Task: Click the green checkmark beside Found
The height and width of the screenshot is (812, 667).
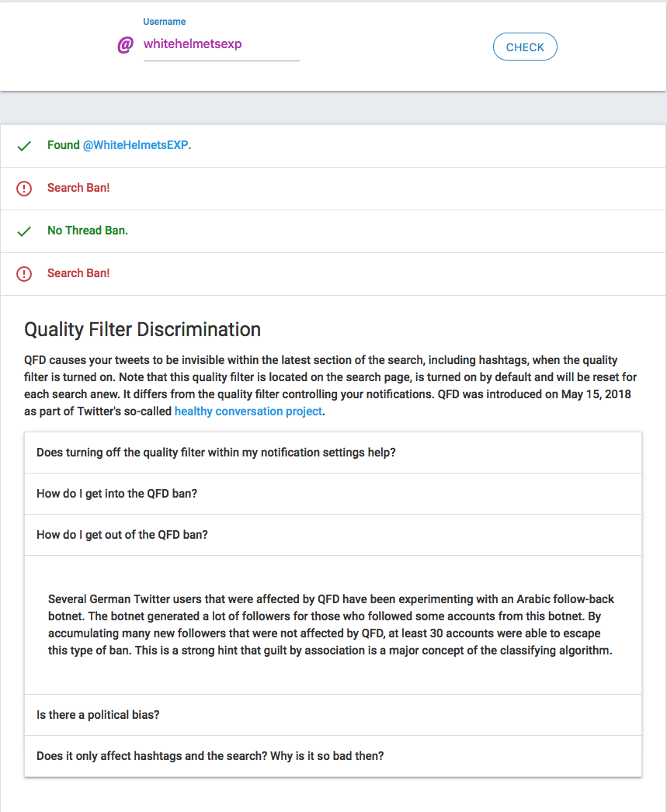Action: (24, 146)
